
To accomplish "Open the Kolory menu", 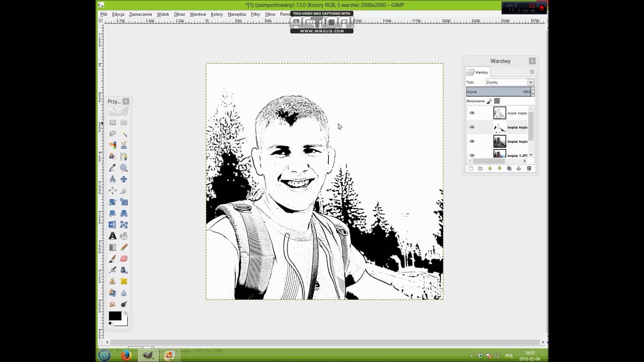I will 217,14.
